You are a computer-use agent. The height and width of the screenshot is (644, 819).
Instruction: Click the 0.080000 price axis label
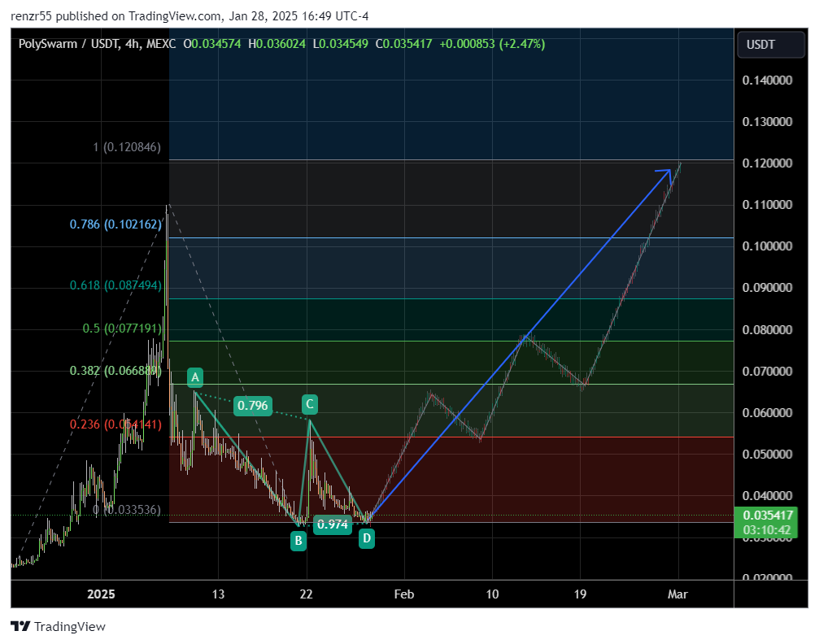point(767,329)
